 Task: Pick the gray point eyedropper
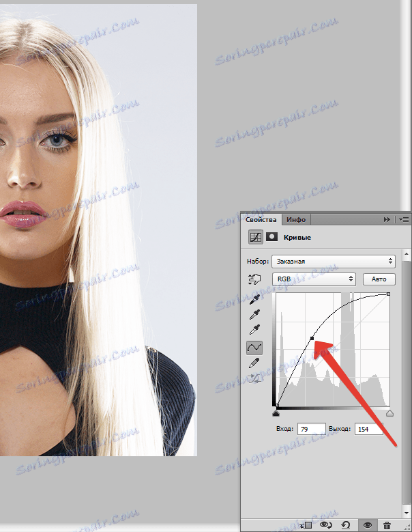pos(254,315)
